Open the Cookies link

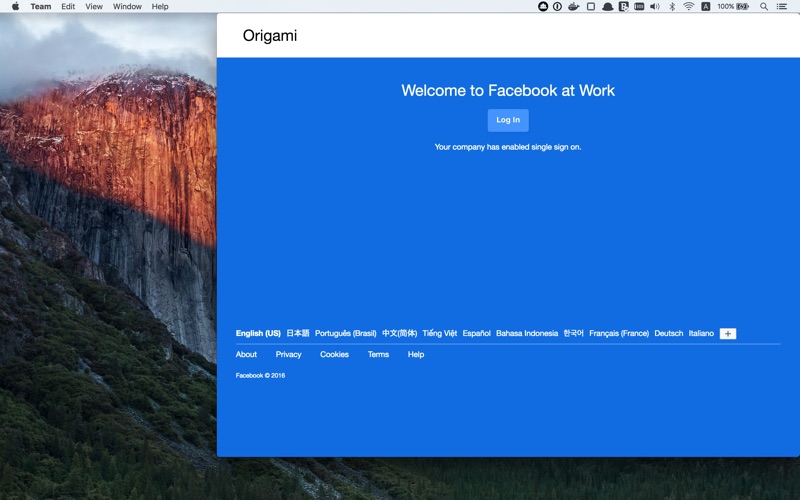tap(334, 354)
